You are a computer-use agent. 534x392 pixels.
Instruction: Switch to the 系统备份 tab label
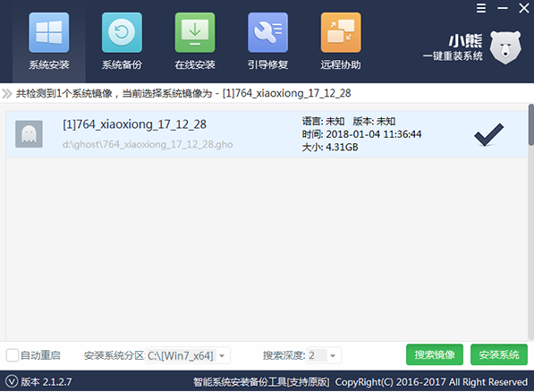(122, 64)
